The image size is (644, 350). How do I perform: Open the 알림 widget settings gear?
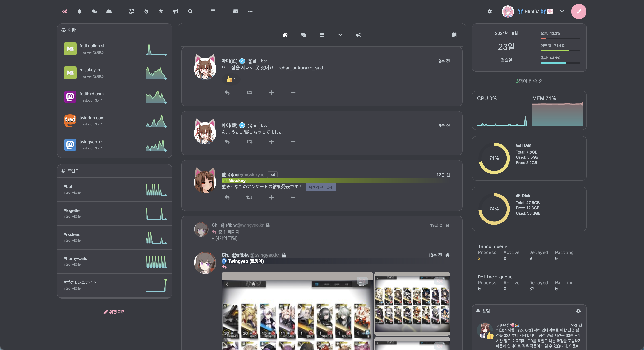(578, 311)
